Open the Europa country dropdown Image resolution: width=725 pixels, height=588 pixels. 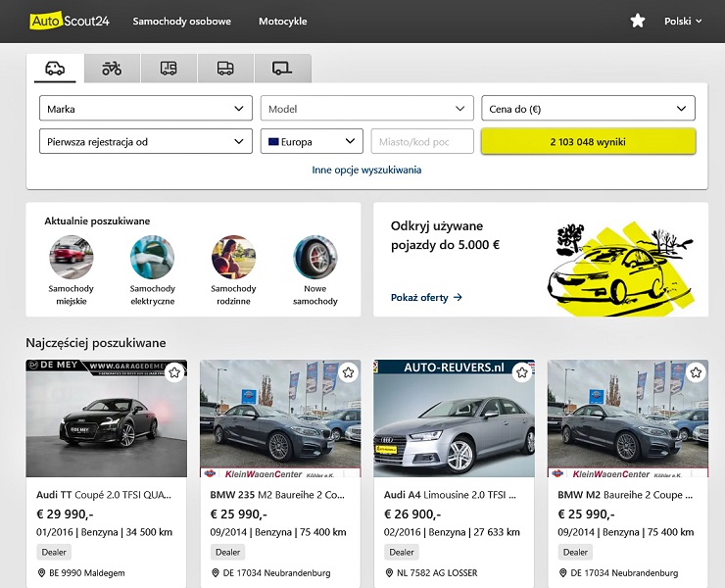click(312, 141)
